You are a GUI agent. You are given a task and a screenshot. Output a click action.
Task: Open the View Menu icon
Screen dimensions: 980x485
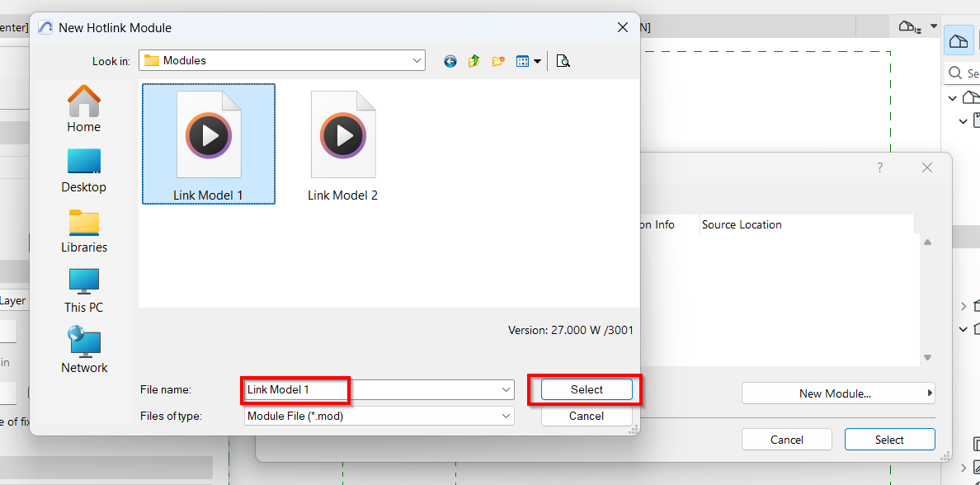(x=528, y=61)
